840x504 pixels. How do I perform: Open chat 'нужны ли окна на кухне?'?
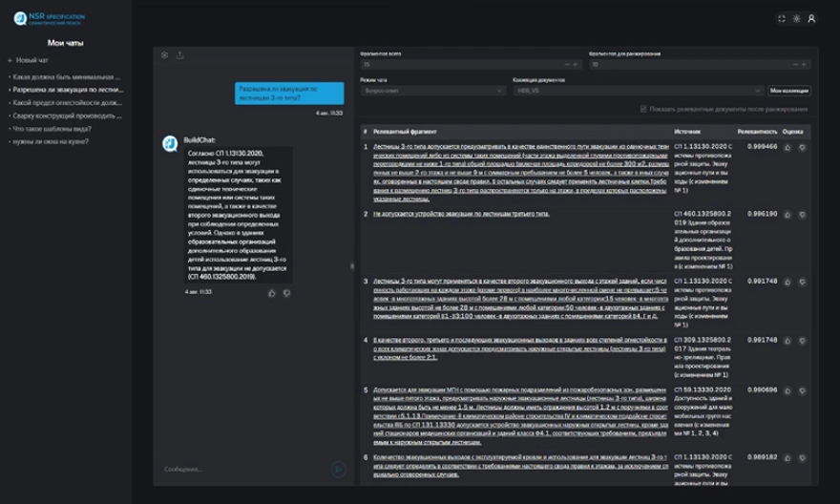pyautogui.click(x=51, y=141)
